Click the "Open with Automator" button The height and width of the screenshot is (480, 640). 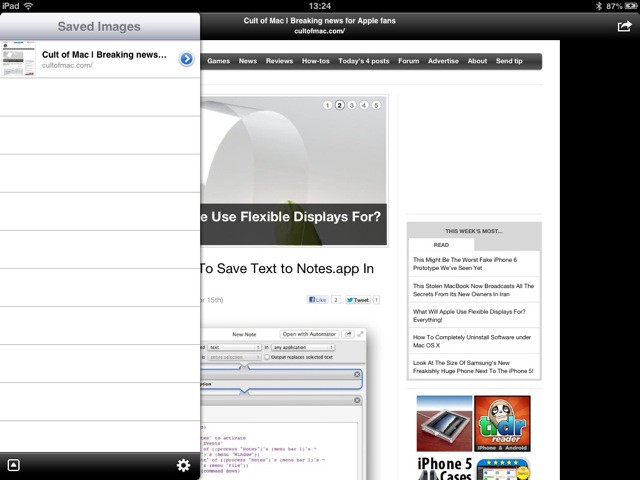tap(309, 334)
